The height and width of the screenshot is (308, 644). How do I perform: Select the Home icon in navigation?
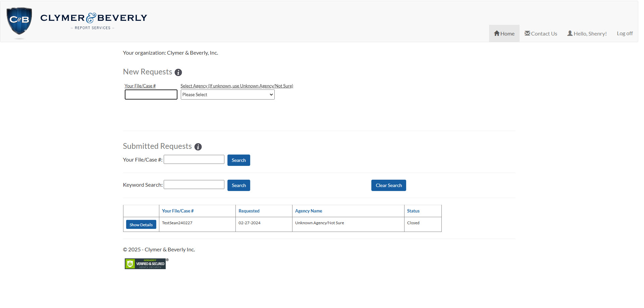497,33
